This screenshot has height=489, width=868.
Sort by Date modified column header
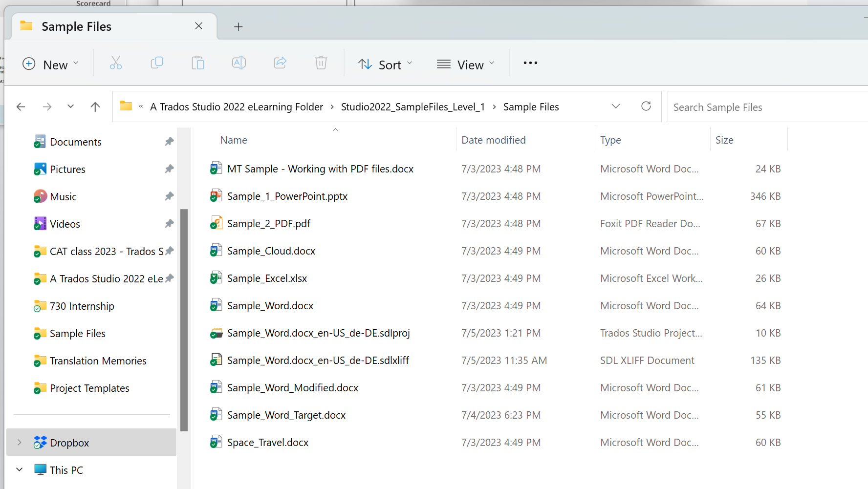coord(494,140)
